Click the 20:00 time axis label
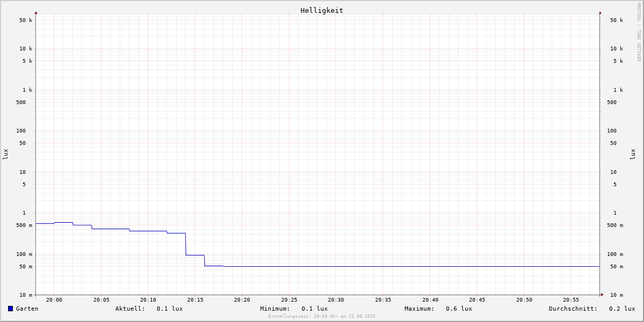644x322 pixels. [x=54, y=300]
